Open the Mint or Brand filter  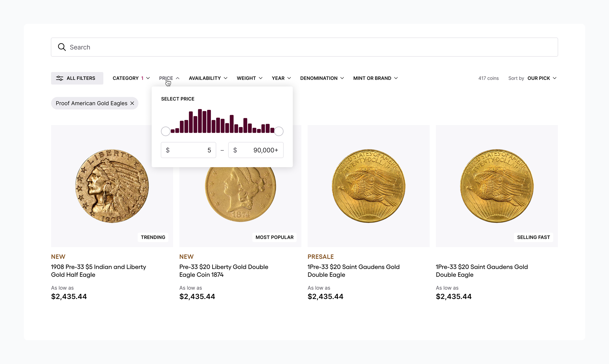pos(375,78)
